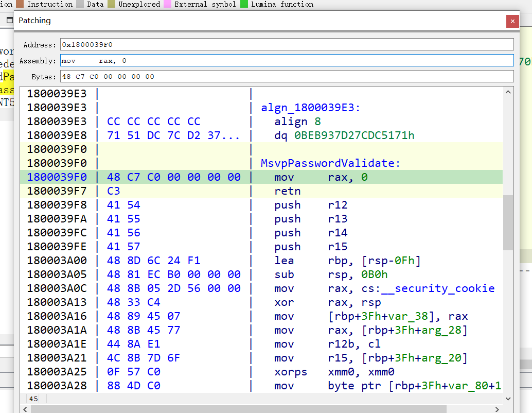
Task: Click the listing scrollbar down arrow
Action: [x=508, y=398]
